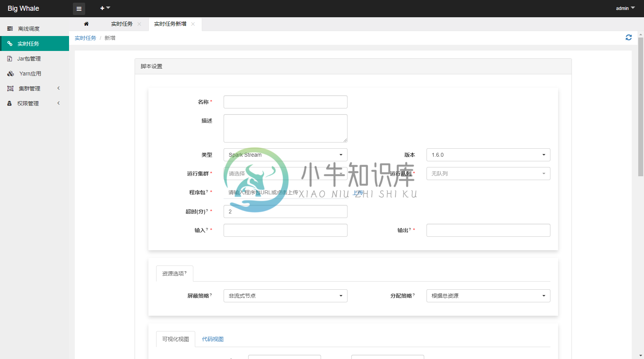Open the plus quick-add menu
Viewport: 644px width, 359px height.
(105, 8)
